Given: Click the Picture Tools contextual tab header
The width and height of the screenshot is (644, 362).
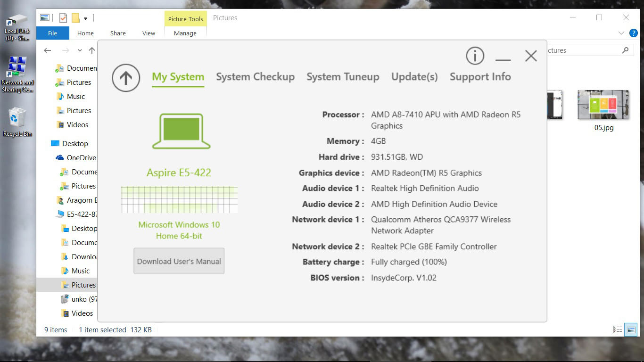Looking at the screenshot, I should [186, 19].
